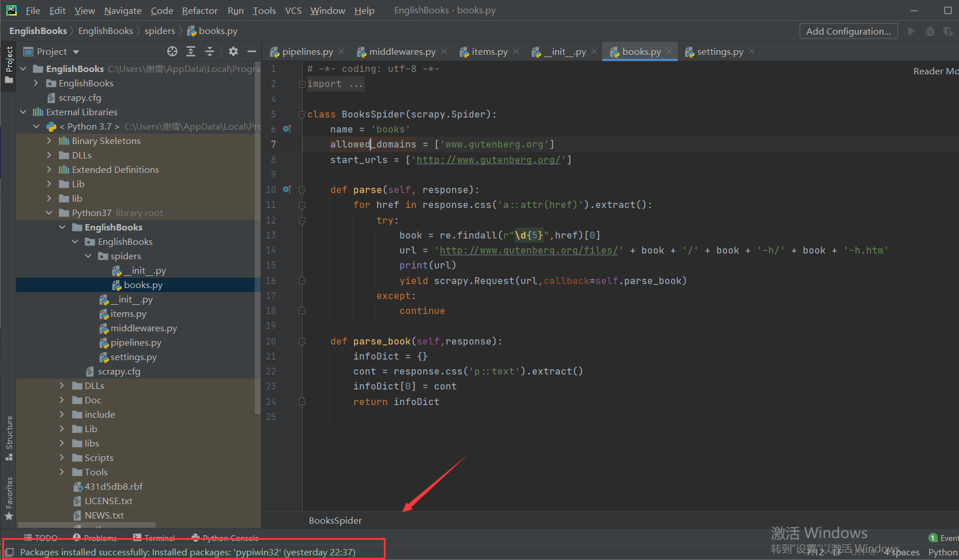This screenshot has width=959, height=560.
Task: Click the locate-in-project target icon
Action: 172,51
